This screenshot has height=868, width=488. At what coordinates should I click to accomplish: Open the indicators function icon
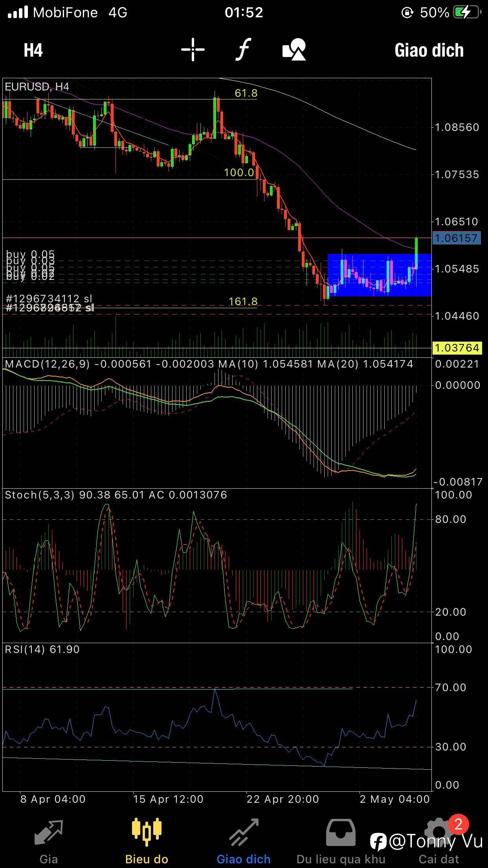244,50
